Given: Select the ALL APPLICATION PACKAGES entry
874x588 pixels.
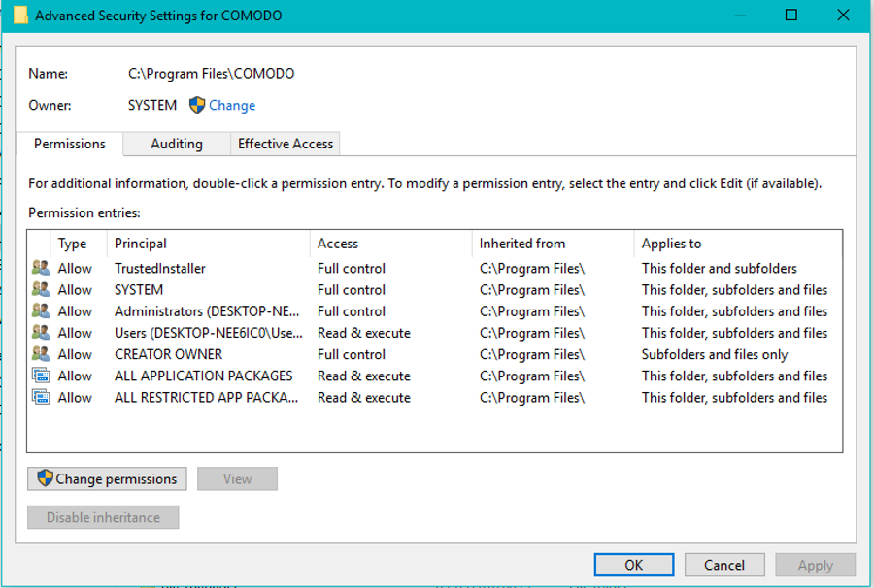Looking at the screenshot, I should coord(435,376).
